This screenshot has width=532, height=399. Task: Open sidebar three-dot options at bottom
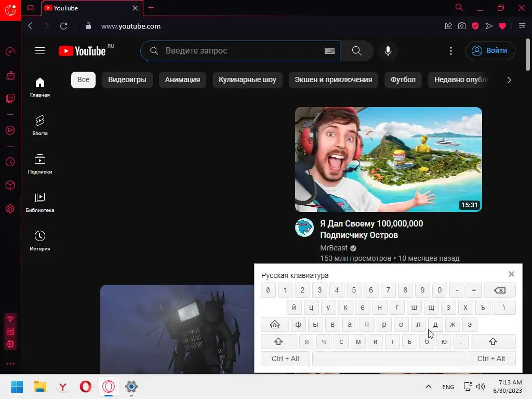pos(10,364)
